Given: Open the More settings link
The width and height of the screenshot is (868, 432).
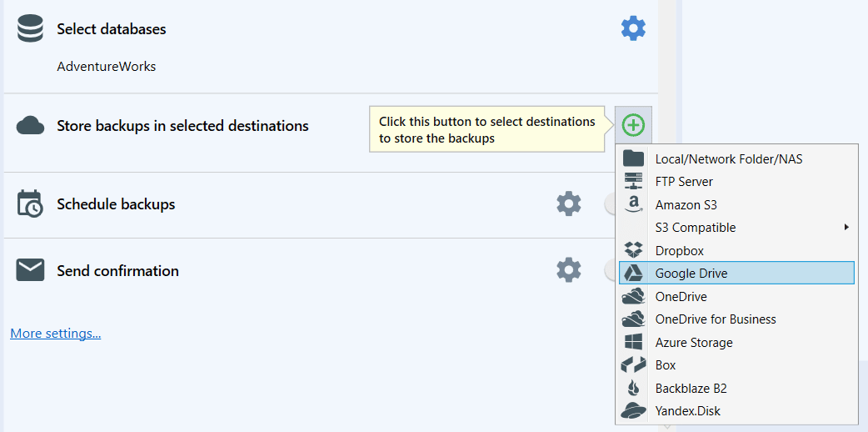Looking at the screenshot, I should click(x=55, y=334).
